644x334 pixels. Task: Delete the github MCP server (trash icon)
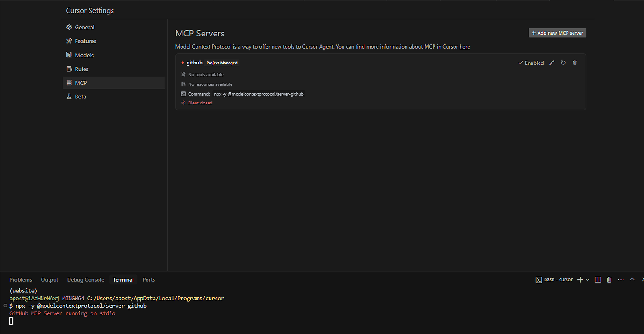coord(574,63)
